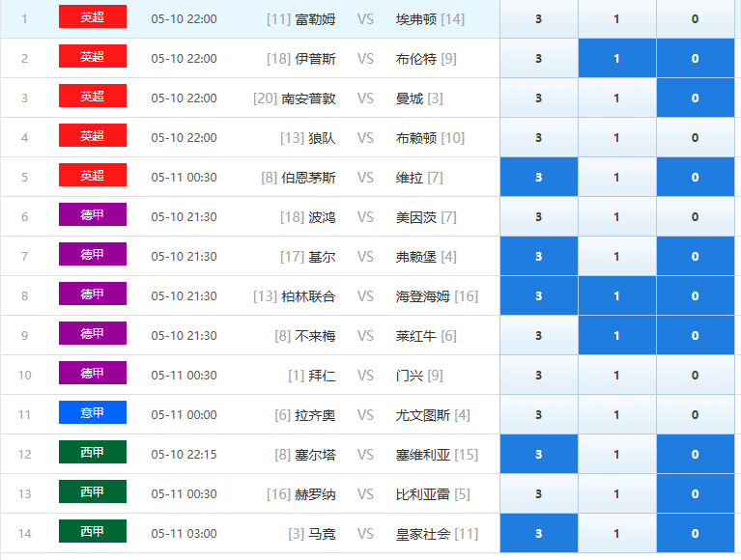
Task: Select 3 for 赫罗纳 vs 比利亚雷
Action: [539, 494]
